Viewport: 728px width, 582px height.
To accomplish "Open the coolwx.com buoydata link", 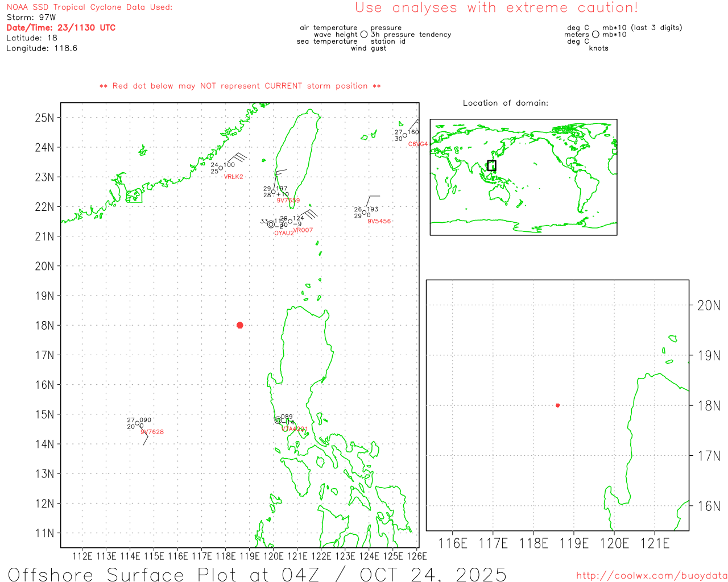I will (x=651, y=576).
